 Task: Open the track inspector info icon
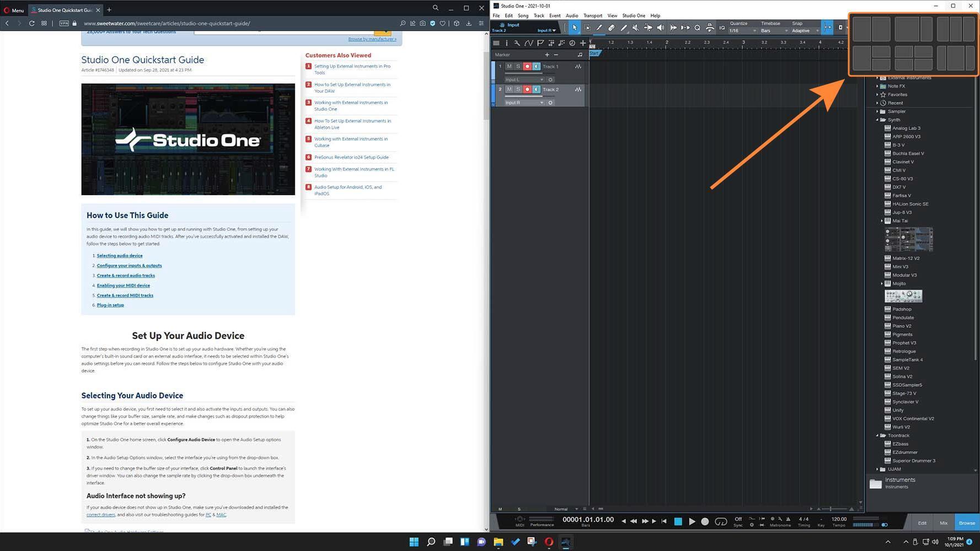tap(506, 43)
